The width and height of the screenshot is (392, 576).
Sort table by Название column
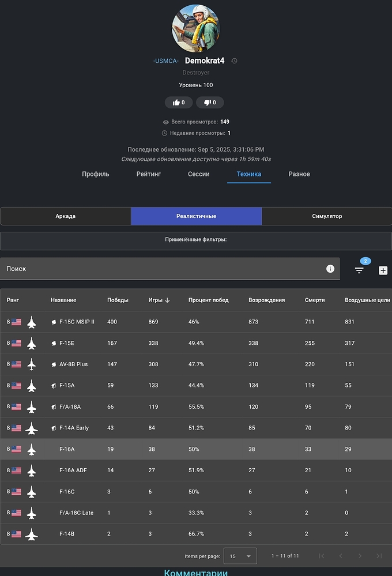63,300
